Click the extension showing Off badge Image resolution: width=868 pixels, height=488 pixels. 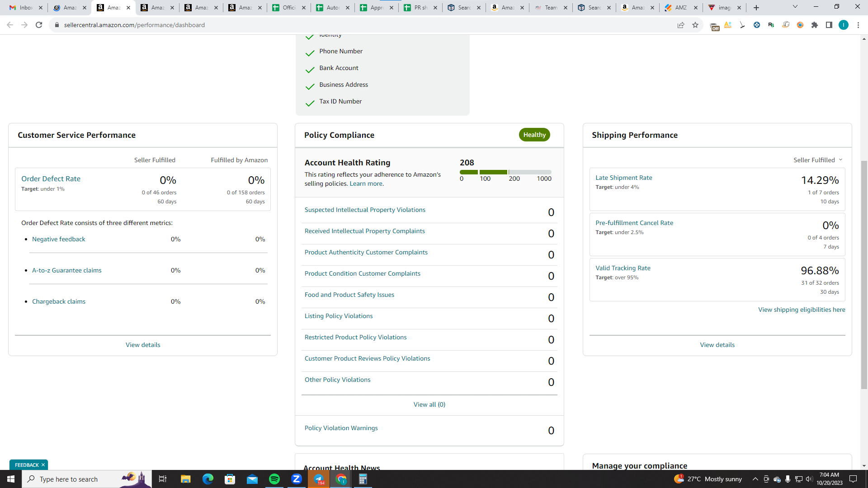(714, 27)
